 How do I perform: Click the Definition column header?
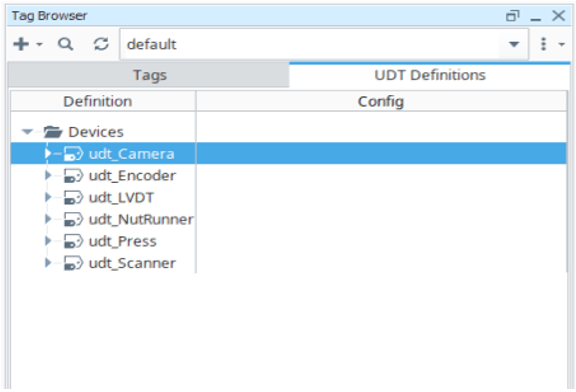(98, 101)
